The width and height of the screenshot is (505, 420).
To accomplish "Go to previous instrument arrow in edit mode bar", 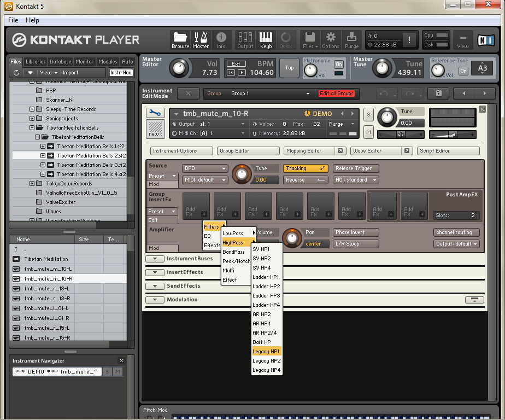I will tap(464, 94).
